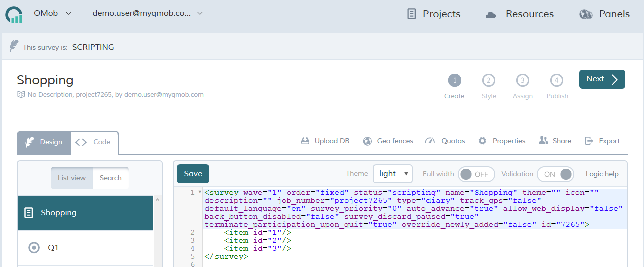Open the Theme dropdown set to light
This screenshot has width=644, height=267.
tap(393, 174)
